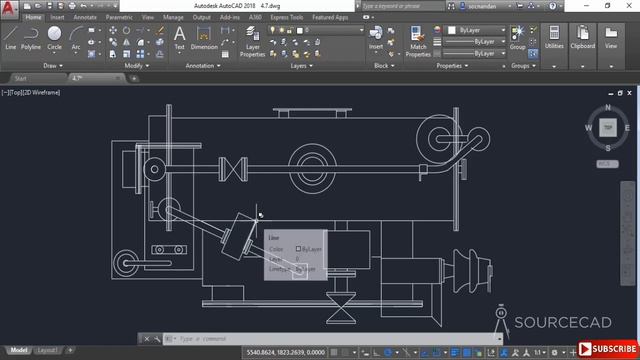This screenshot has width=640, height=360.
Task: Open the Parametric ribbon tab
Action: 119,17
